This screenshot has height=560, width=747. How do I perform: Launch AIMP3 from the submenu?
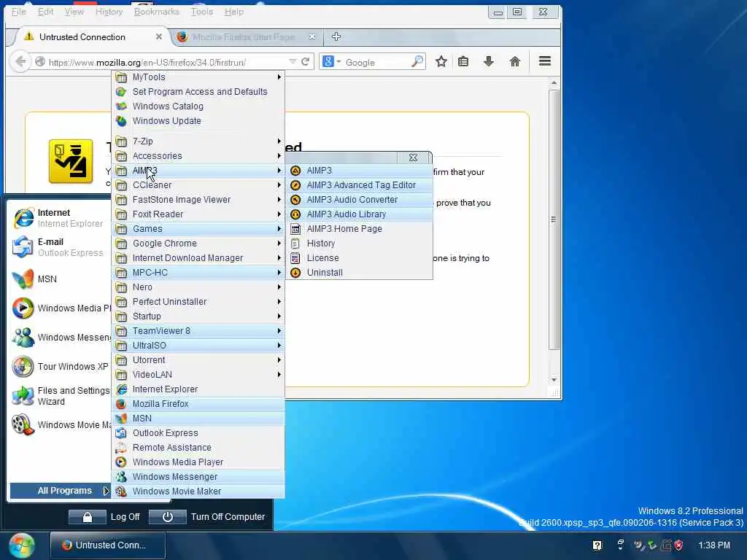[359, 171]
